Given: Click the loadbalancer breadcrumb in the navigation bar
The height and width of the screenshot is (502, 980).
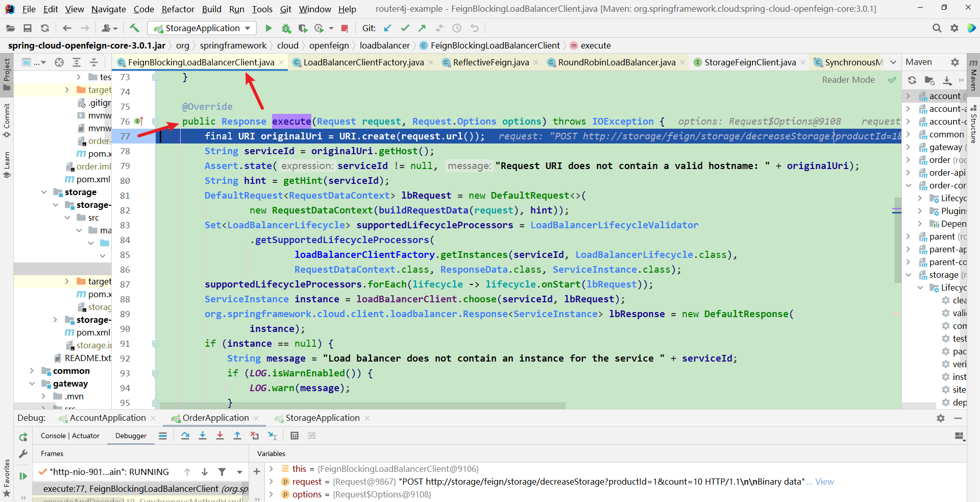Looking at the screenshot, I should click(384, 45).
